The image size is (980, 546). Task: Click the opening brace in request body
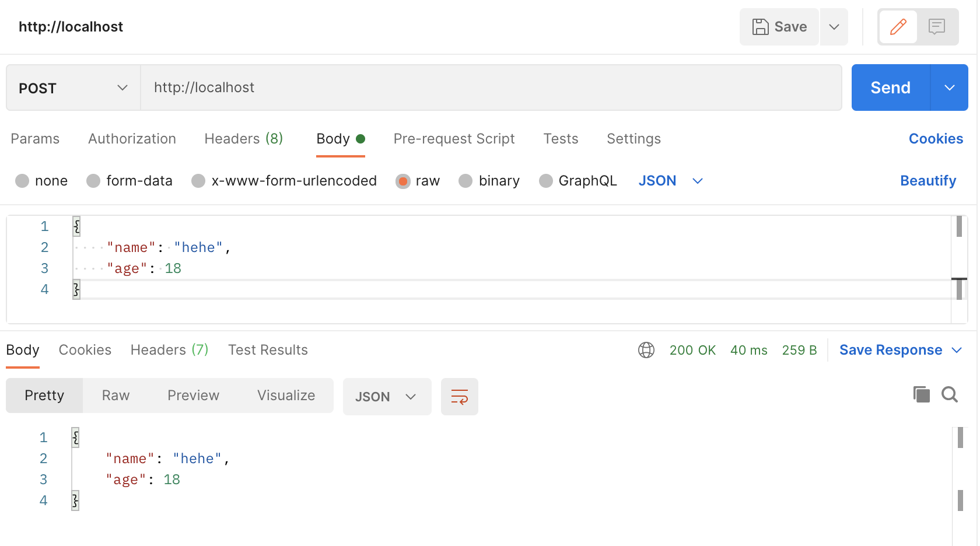[x=76, y=226]
